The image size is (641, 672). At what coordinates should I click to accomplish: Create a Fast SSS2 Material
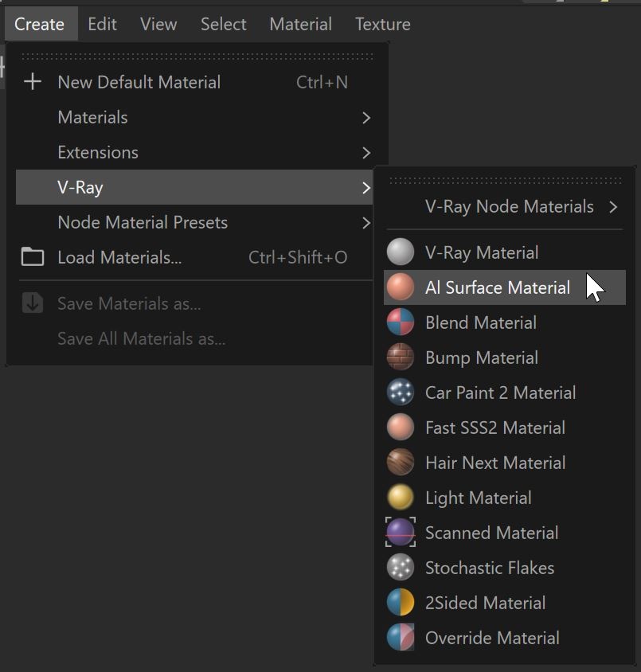(505, 428)
